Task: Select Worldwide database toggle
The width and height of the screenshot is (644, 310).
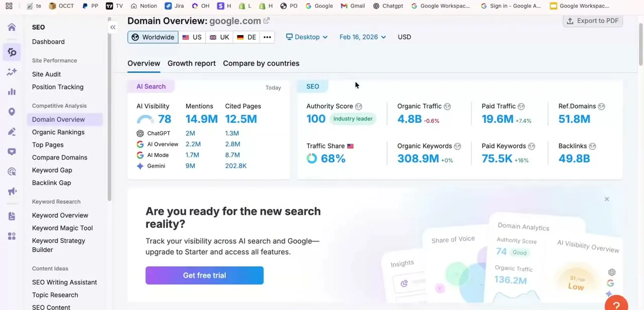Action: pos(153,37)
